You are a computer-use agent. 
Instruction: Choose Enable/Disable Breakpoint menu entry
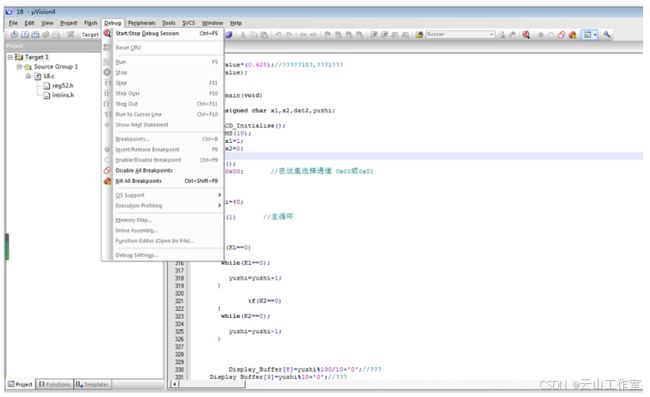pyautogui.click(x=162, y=160)
